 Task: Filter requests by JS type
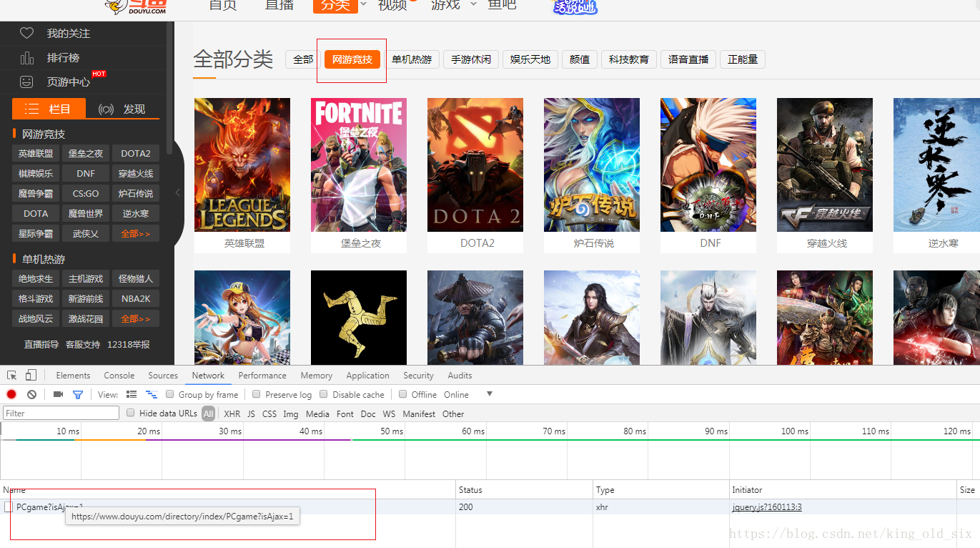pos(251,414)
